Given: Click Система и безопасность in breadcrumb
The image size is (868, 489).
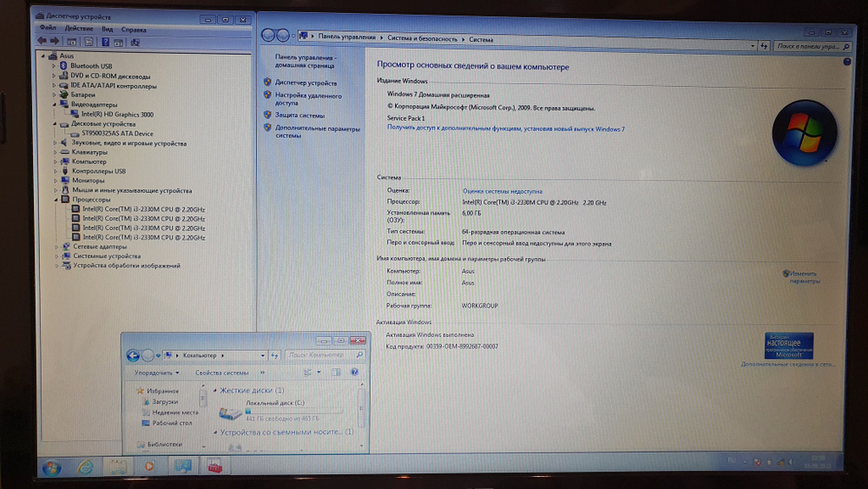Looking at the screenshot, I should [423, 39].
